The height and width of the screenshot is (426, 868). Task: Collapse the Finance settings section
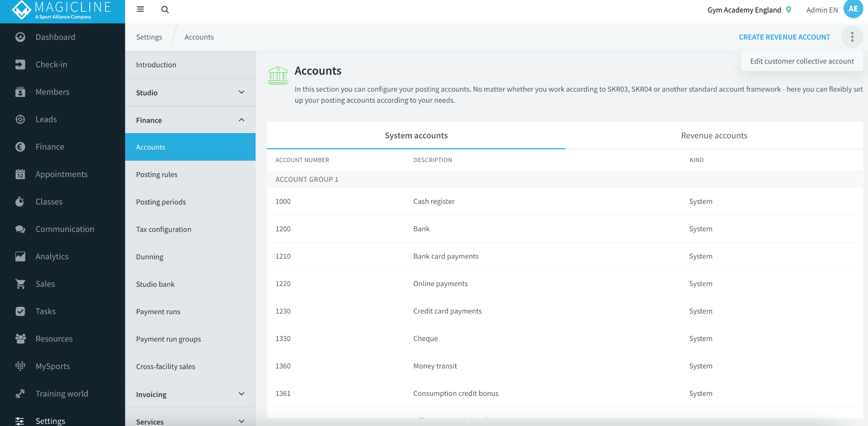190,120
